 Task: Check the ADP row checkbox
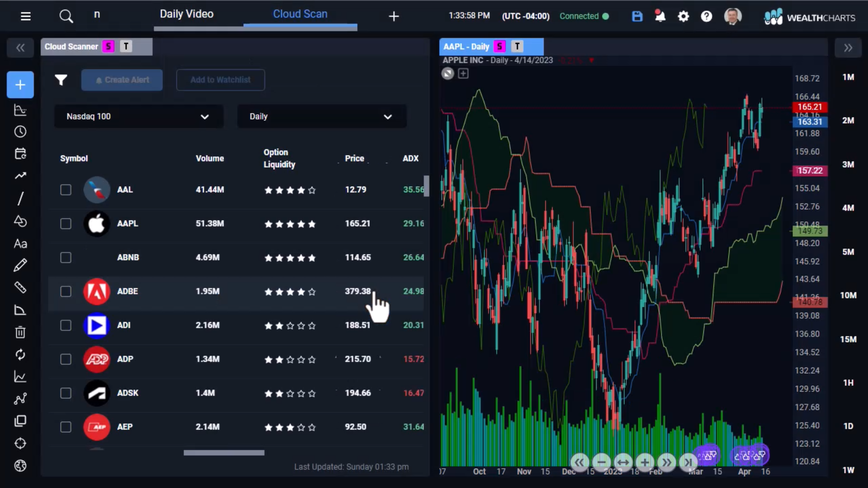point(66,359)
